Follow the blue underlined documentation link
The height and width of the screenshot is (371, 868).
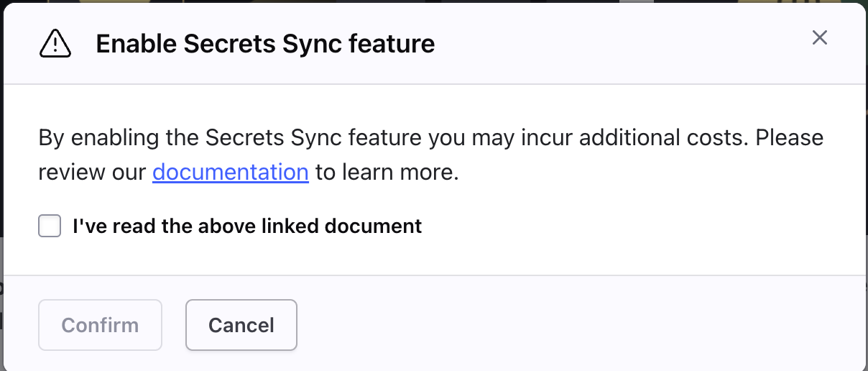pyautogui.click(x=230, y=173)
